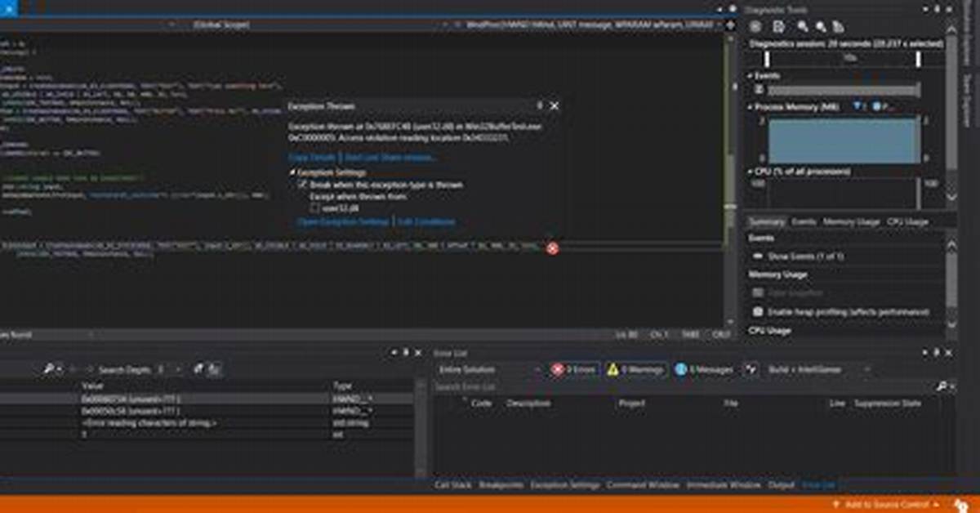The image size is (980, 513).
Task: Zoom out on Diagnostic Tools timeline
Action: (x=822, y=26)
